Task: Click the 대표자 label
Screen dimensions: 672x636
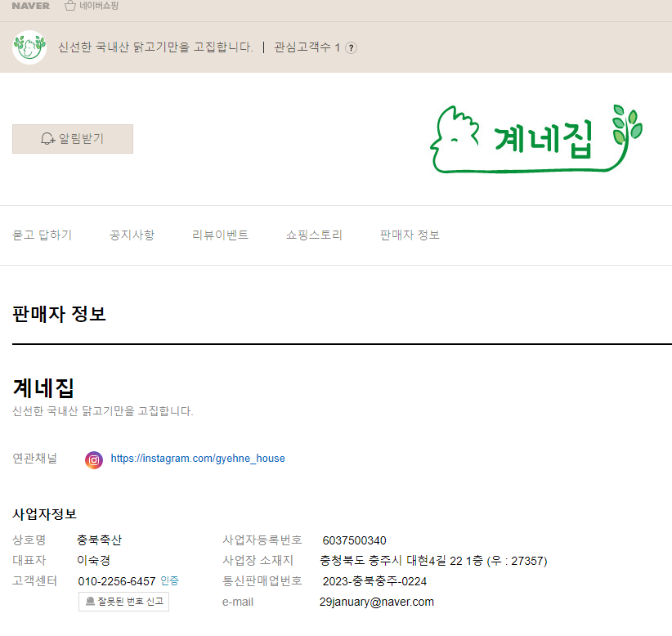Action: (29, 560)
